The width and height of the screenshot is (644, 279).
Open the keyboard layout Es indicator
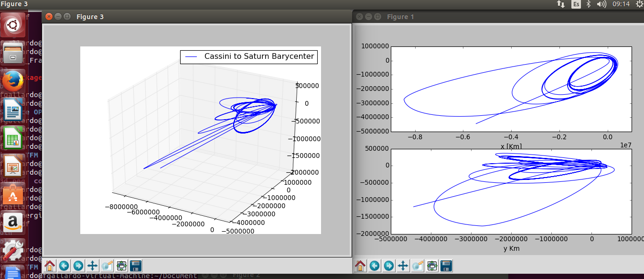click(576, 4)
